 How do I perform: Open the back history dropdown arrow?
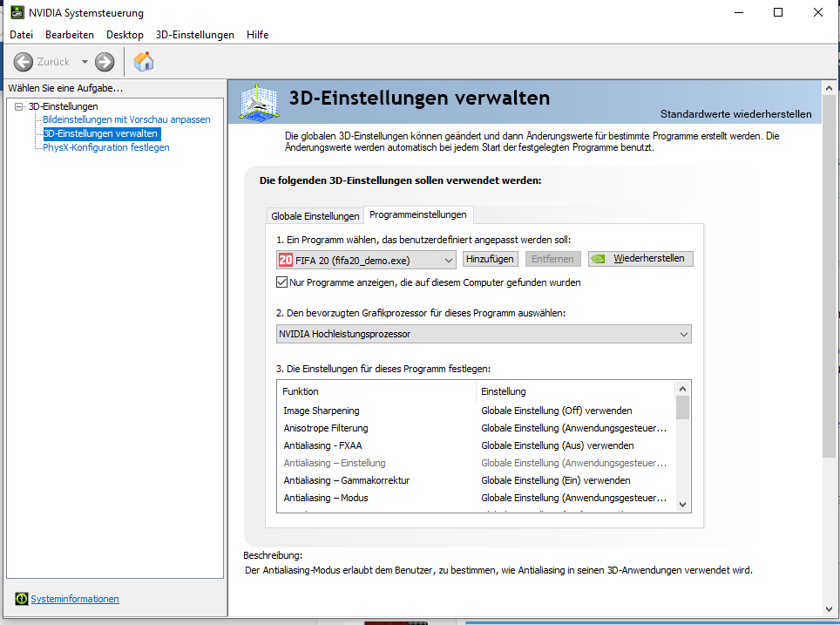85,62
